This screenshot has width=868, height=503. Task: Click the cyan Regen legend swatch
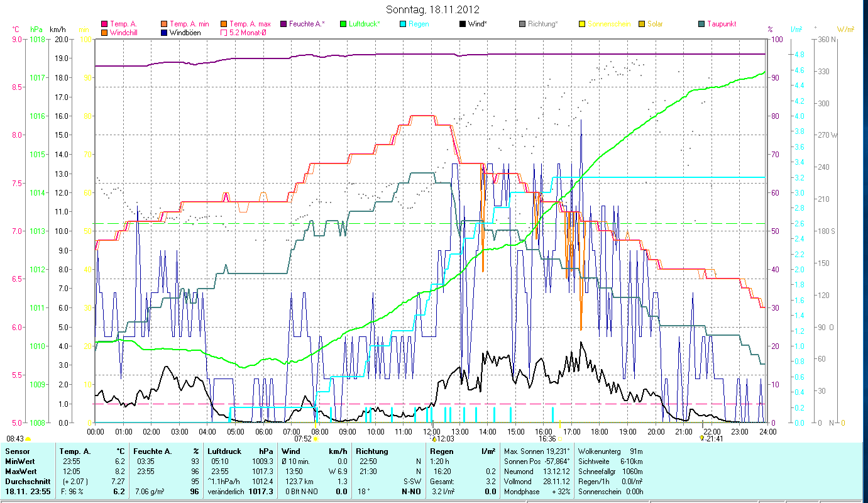404,24
